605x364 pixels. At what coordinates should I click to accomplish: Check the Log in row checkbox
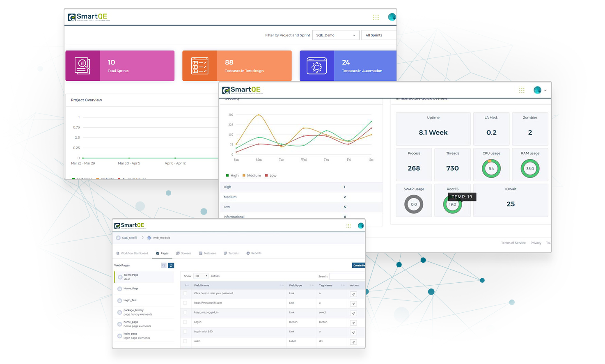(x=185, y=322)
